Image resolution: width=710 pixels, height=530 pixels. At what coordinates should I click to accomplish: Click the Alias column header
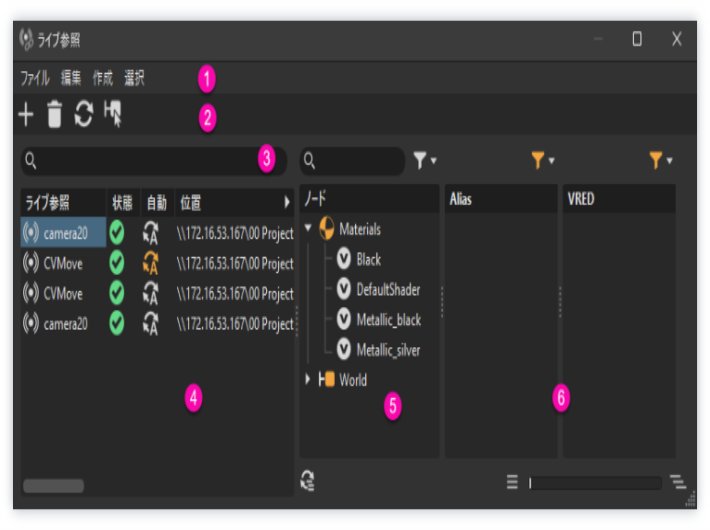click(x=501, y=198)
